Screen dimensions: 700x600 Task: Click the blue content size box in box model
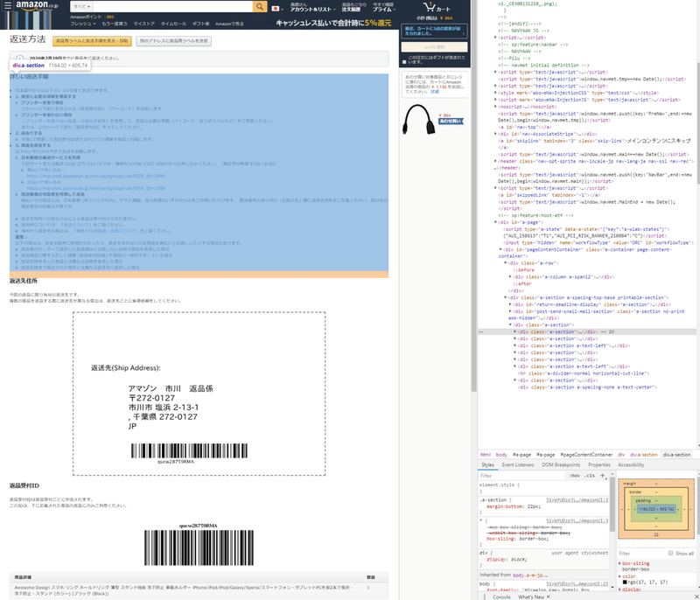[655, 509]
